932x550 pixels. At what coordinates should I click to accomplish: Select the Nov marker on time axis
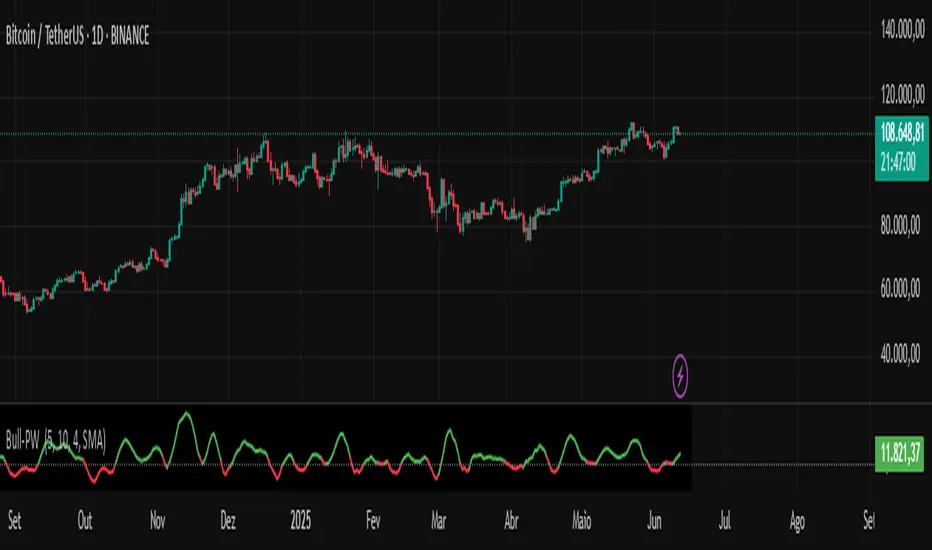pyautogui.click(x=158, y=521)
